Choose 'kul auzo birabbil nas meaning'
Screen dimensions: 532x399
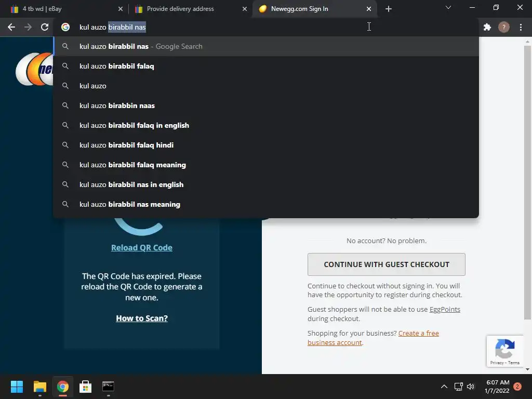click(266, 204)
